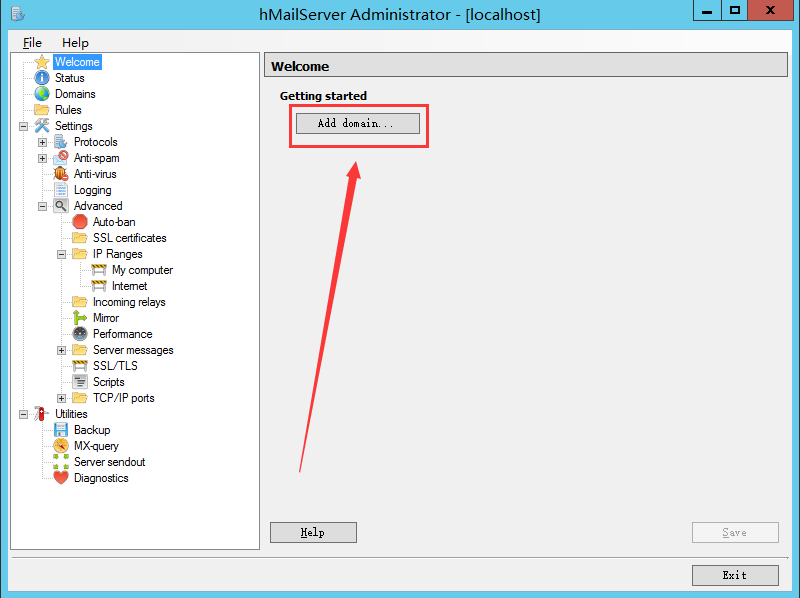This screenshot has height=598, width=800.
Task: Click the Performance gauge icon
Action: coord(80,334)
